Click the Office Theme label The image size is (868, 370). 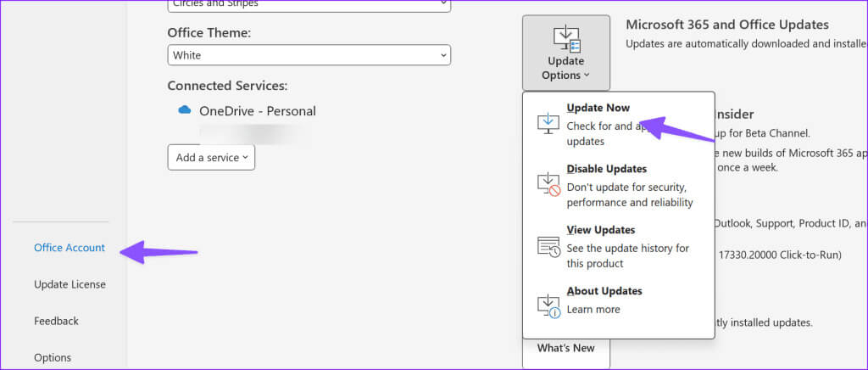209,33
